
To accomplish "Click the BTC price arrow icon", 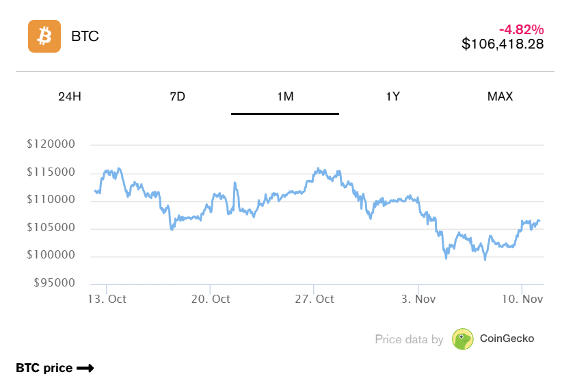I will pyautogui.click(x=85, y=368).
